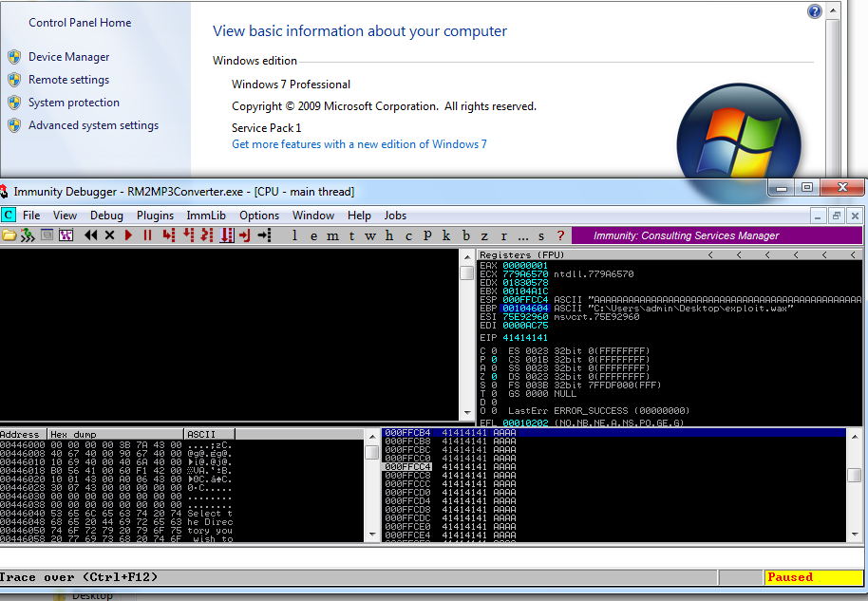This screenshot has width=868, height=601.
Task: Click the ASCII column header in dump
Action: point(209,435)
